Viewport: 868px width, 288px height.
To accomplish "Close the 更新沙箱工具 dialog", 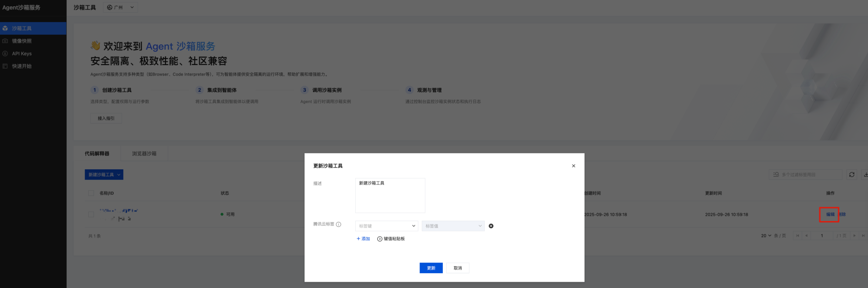I will coord(573,166).
